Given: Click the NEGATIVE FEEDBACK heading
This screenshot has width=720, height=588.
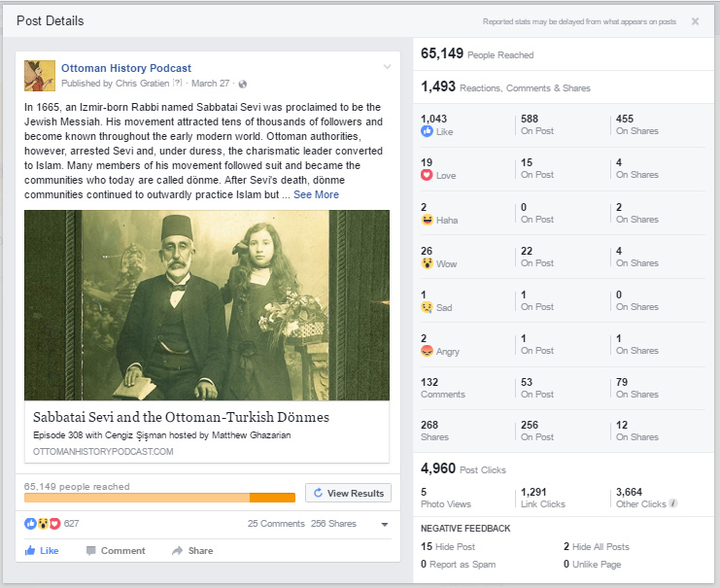Looking at the screenshot, I should click(465, 529).
